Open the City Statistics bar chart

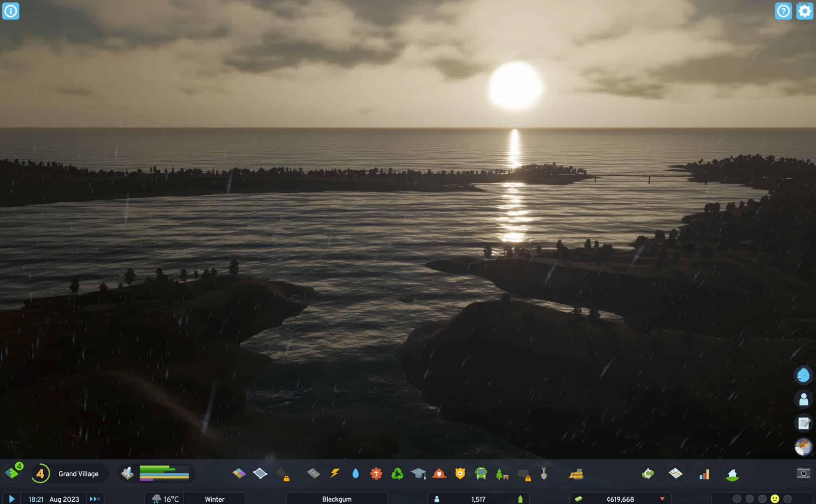[x=704, y=474]
